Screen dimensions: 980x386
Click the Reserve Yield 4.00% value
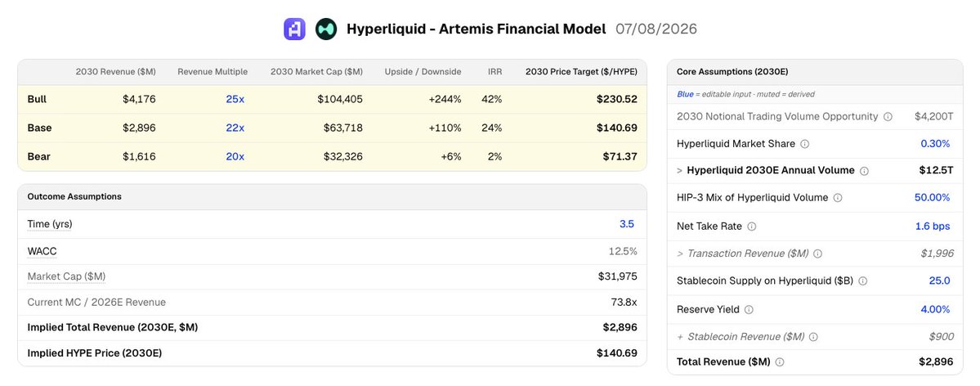(x=935, y=310)
